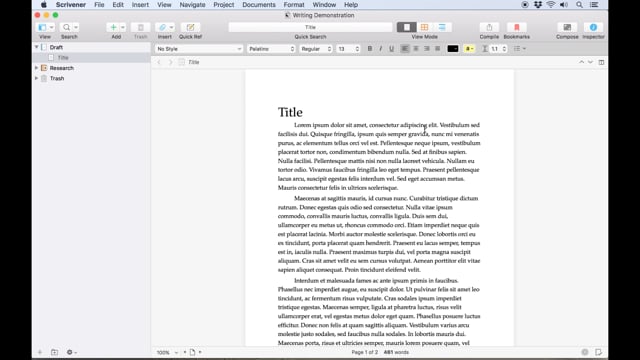640x360 pixels.
Task: Toggle the Inspector panel
Action: (x=593, y=27)
